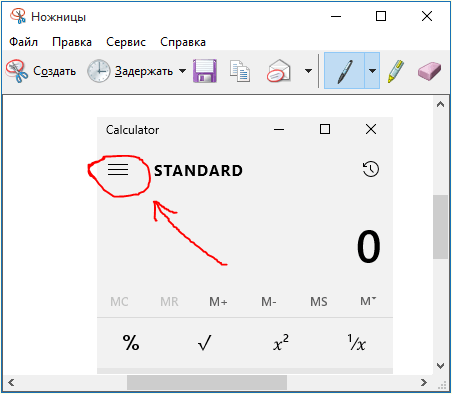Screen dimensions: 452x394
Task: Select the pink Eraser tool
Action: click(x=429, y=71)
